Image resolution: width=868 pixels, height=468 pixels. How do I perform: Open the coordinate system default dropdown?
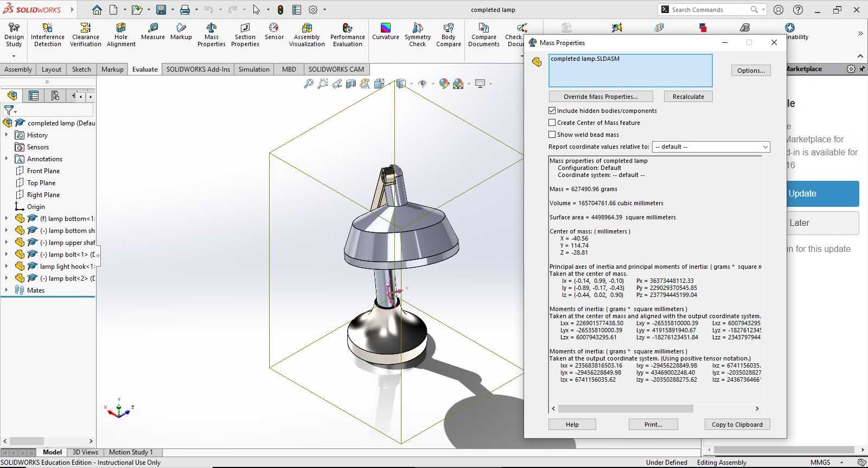(x=711, y=147)
